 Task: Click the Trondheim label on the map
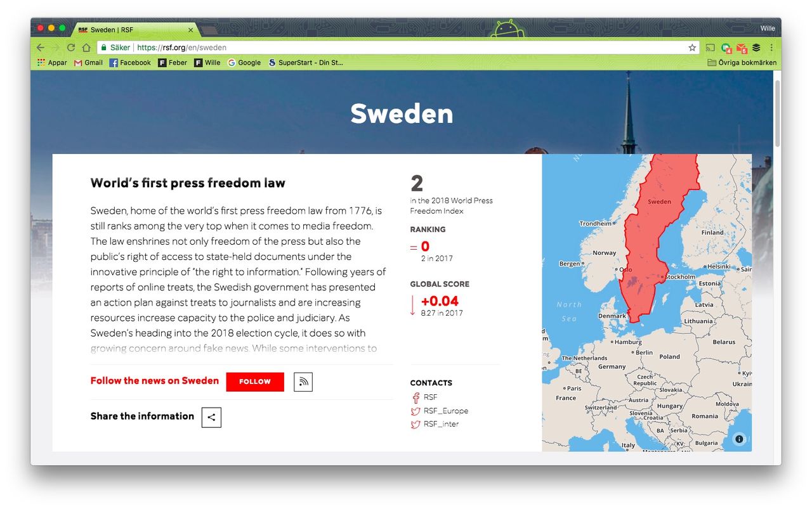(x=595, y=223)
